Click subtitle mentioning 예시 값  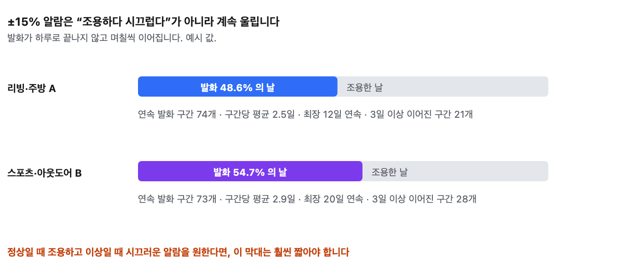tap(112, 38)
